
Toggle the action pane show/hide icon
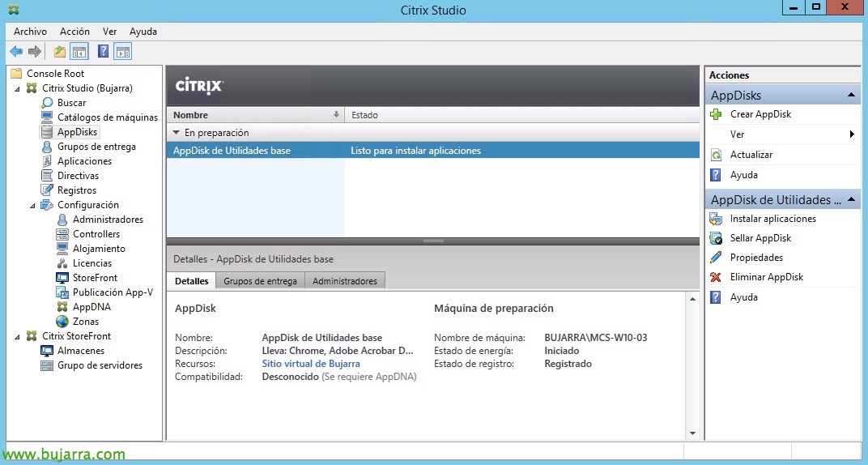[x=123, y=52]
